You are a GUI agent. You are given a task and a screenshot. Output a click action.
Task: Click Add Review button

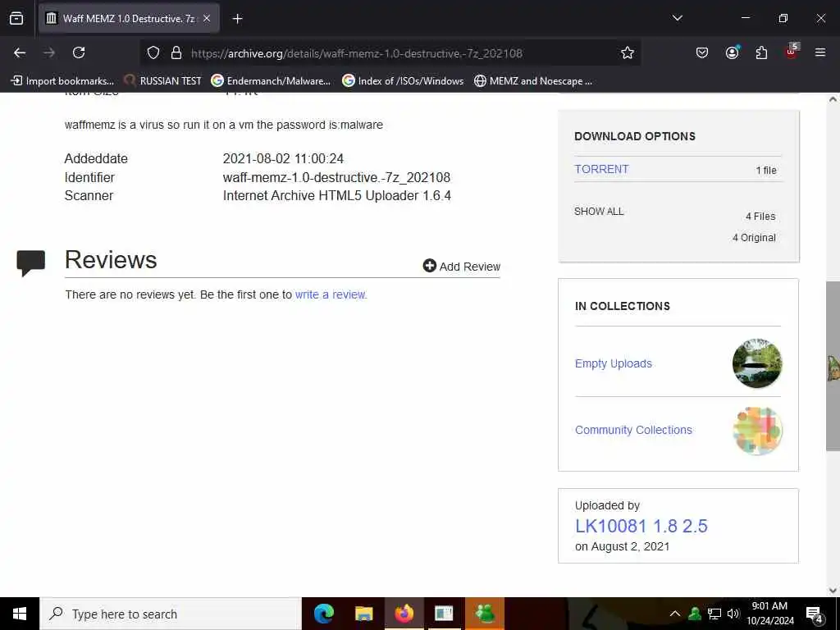click(x=461, y=267)
